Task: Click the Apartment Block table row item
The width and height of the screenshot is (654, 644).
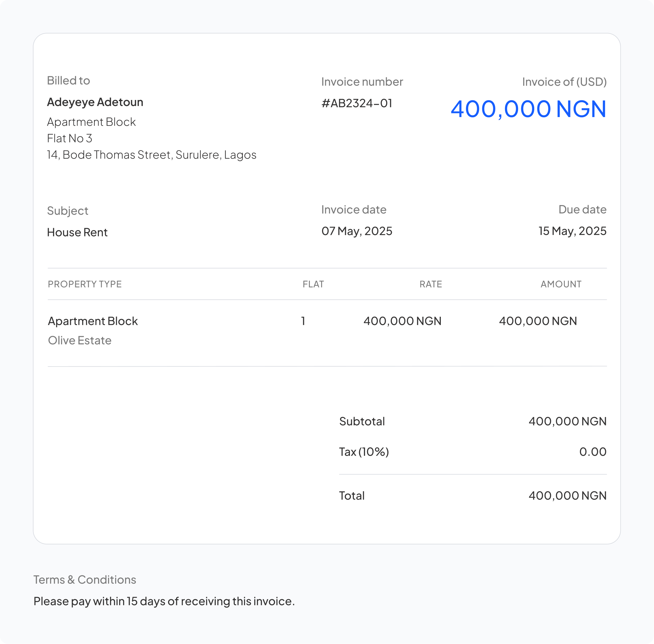Action: pyautogui.click(x=93, y=321)
